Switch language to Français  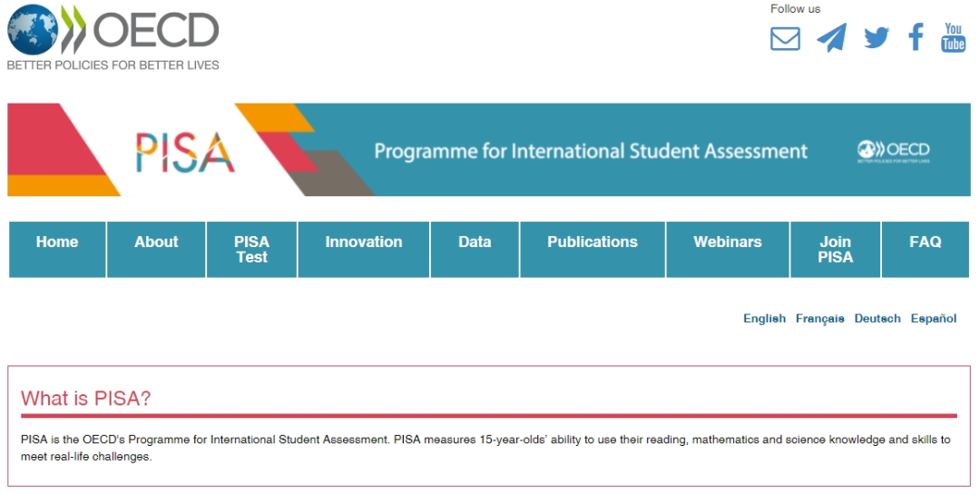pos(820,319)
